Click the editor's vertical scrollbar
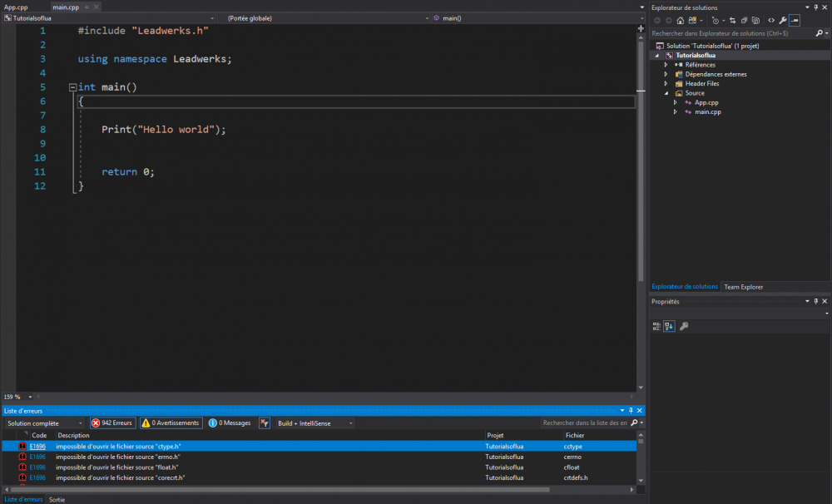This screenshot has height=504, width=832. [x=640, y=166]
